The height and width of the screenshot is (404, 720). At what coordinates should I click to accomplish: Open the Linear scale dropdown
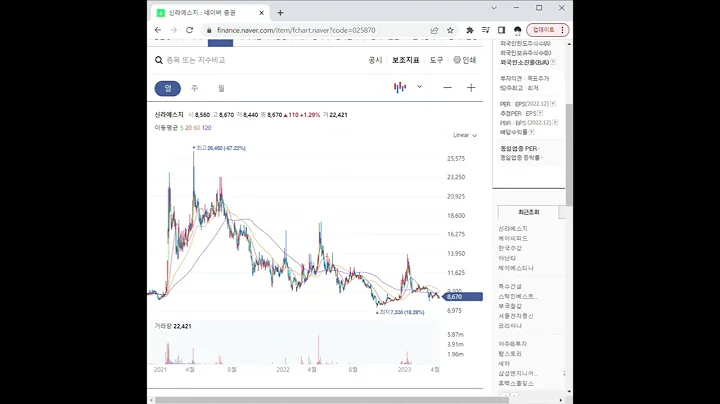pyautogui.click(x=465, y=135)
